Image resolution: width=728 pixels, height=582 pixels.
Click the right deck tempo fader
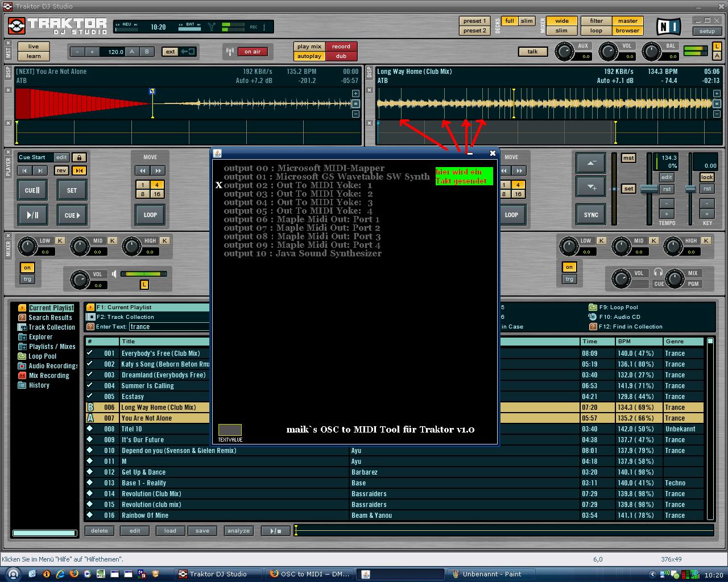[649, 189]
